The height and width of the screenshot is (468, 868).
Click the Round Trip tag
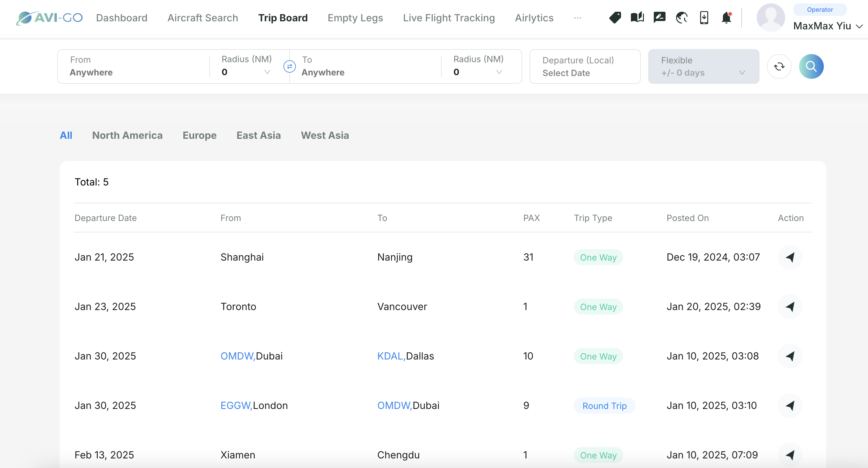tap(605, 406)
